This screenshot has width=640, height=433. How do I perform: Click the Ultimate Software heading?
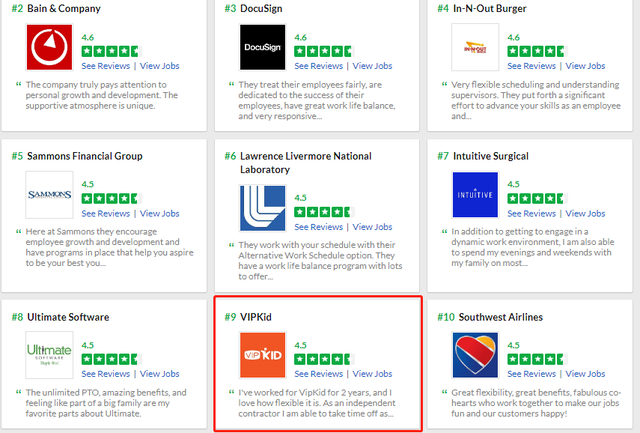[x=68, y=317]
